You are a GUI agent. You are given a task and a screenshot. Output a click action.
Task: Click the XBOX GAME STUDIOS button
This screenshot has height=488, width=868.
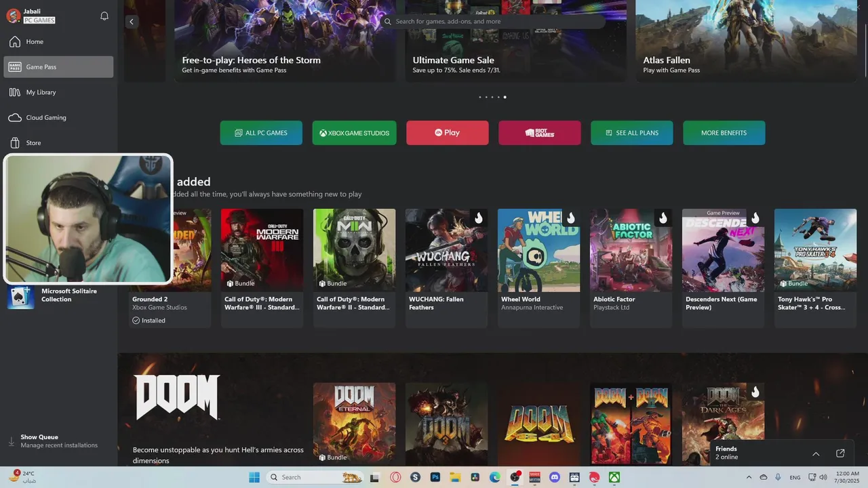click(355, 133)
